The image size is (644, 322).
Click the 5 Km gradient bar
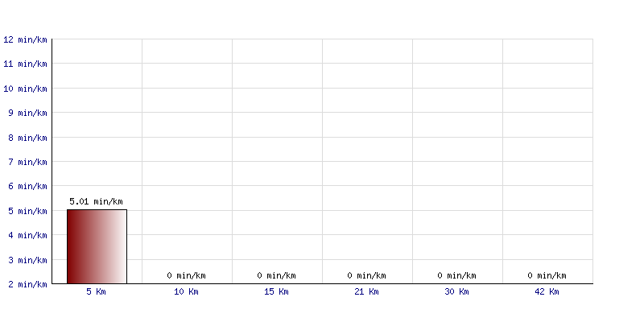coord(97,246)
